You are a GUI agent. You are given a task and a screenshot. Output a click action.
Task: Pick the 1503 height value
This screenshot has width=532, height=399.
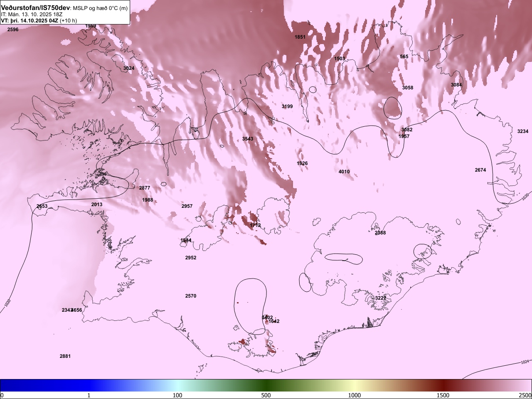click(x=340, y=59)
